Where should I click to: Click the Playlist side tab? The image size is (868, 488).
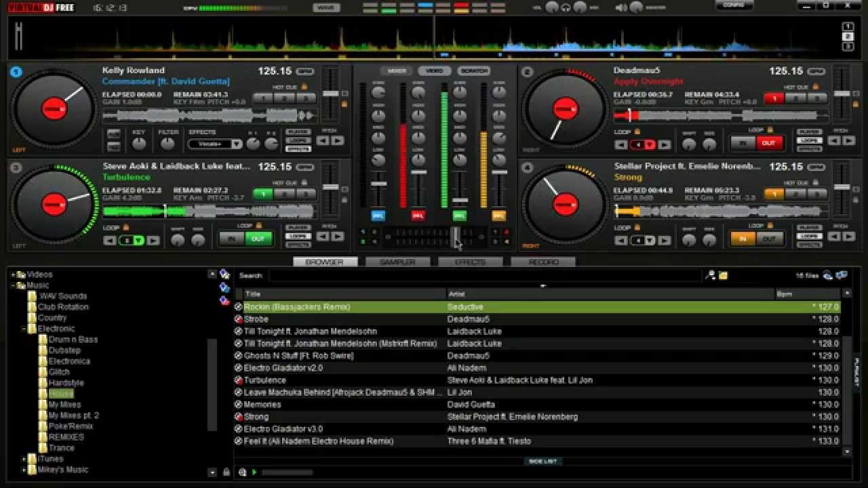[856, 373]
